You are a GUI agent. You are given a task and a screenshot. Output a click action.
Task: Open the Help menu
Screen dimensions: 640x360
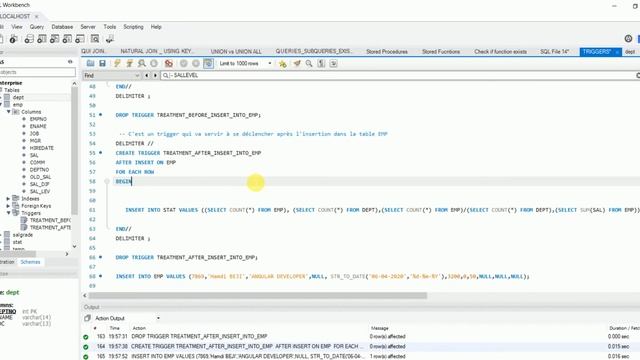coord(156,27)
